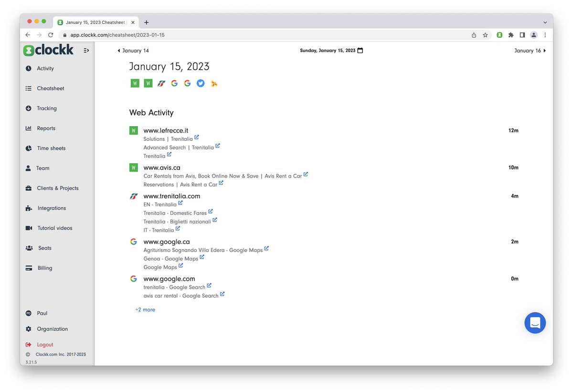The height and width of the screenshot is (392, 573).
Task: Click the second Google icon in the summary row
Action: [187, 84]
